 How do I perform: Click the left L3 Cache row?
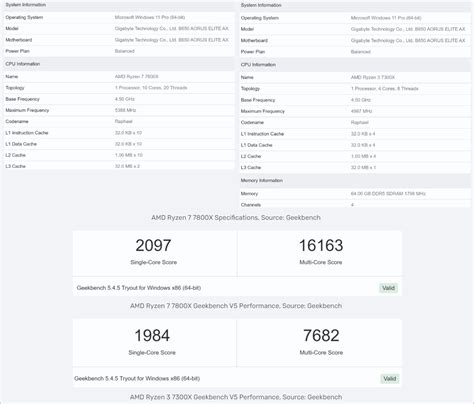pyautogui.click(x=119, y=166)
